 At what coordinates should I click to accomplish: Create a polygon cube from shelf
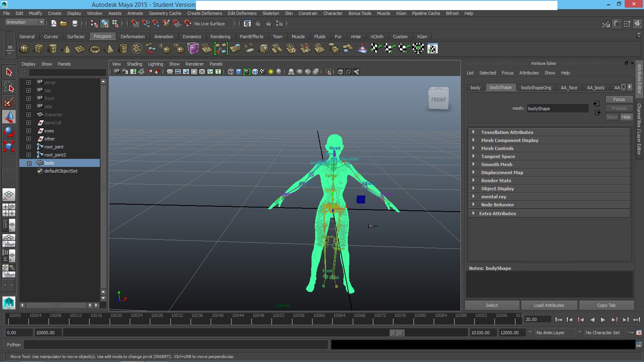click(x=39, y=49)
